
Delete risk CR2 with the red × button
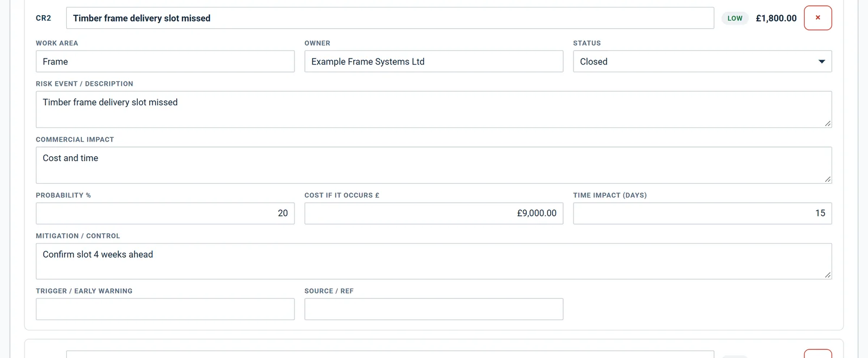click(x=818, y=18)
